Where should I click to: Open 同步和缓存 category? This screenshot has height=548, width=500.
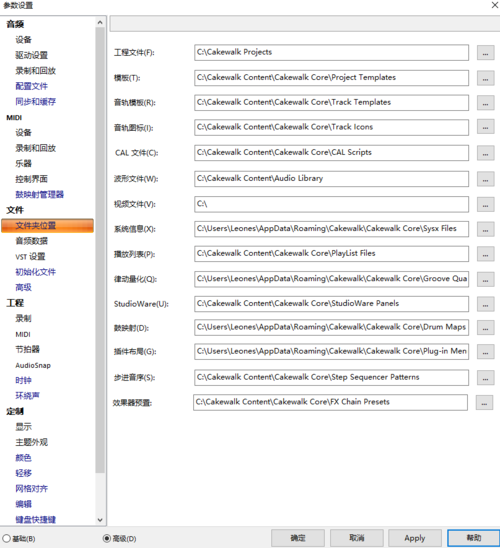click(36, 102)
